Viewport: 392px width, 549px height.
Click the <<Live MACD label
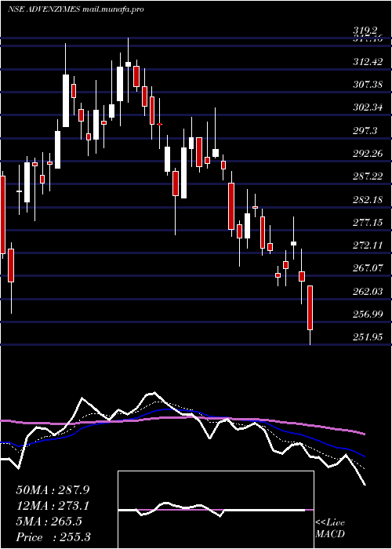point(330,529)
